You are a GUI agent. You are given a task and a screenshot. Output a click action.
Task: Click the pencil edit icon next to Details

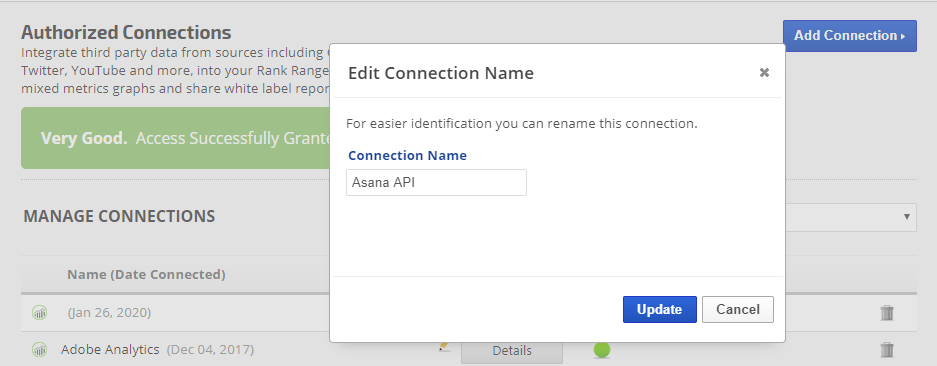click(x=443, y=346)
